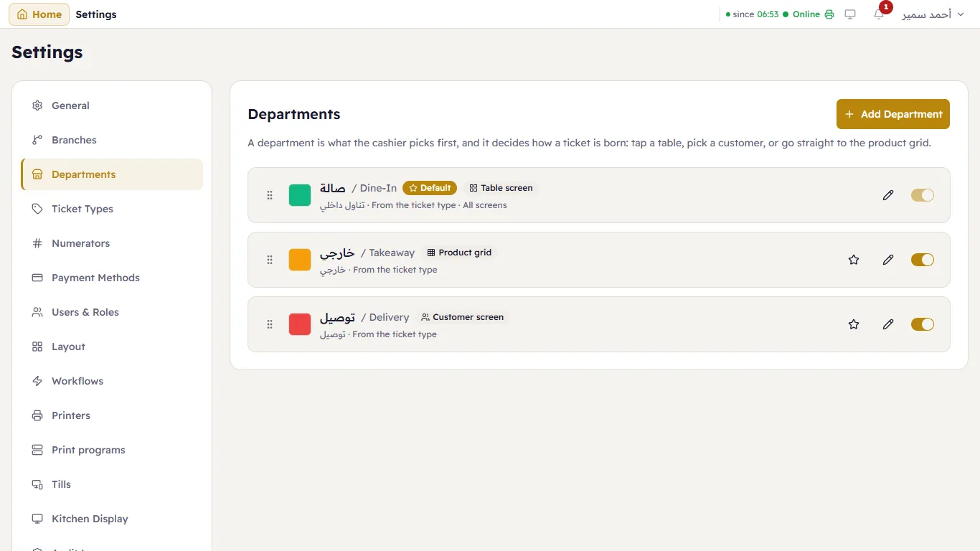
Task: Click the Product grid tag
Action: pos(459,253)
